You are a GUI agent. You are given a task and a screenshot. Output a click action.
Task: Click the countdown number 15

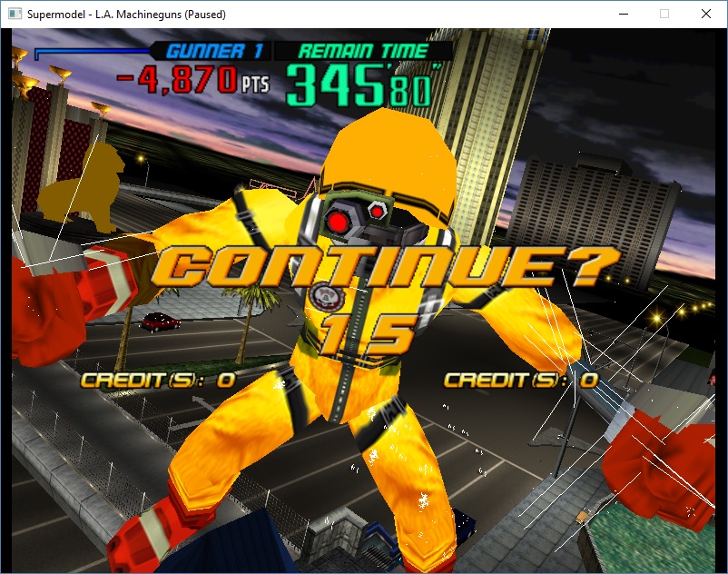coord(369,334)
